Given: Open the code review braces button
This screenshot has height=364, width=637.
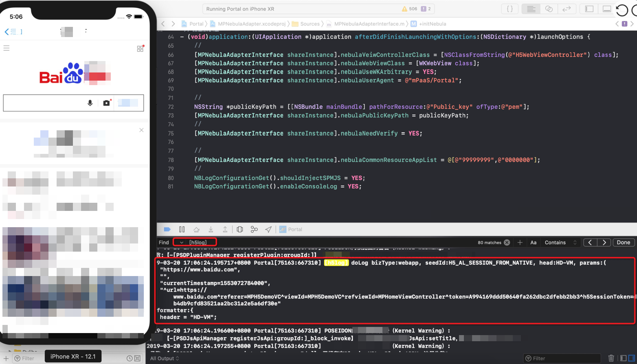Looking at the screenshot, I should coord(510,9).
